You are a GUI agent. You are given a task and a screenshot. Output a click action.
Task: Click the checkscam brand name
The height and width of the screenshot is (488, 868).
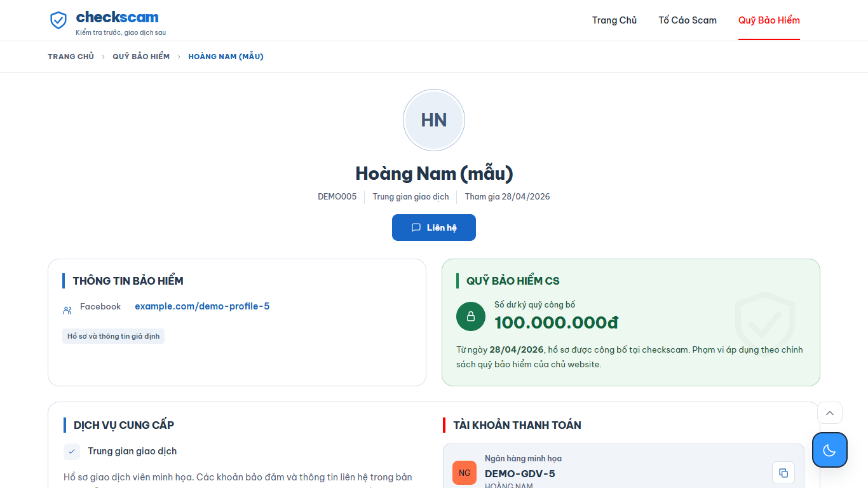[x=118, y=17]
